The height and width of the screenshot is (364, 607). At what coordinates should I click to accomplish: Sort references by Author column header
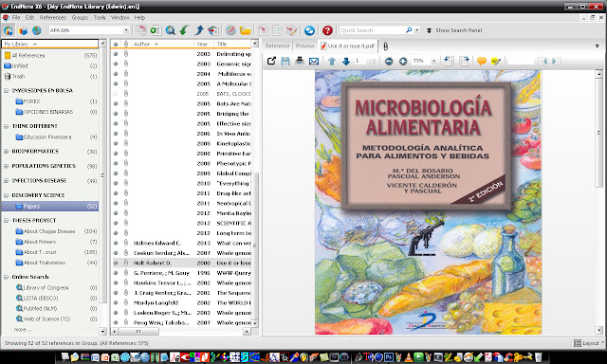pyautogui.click(x=162, y=45)
